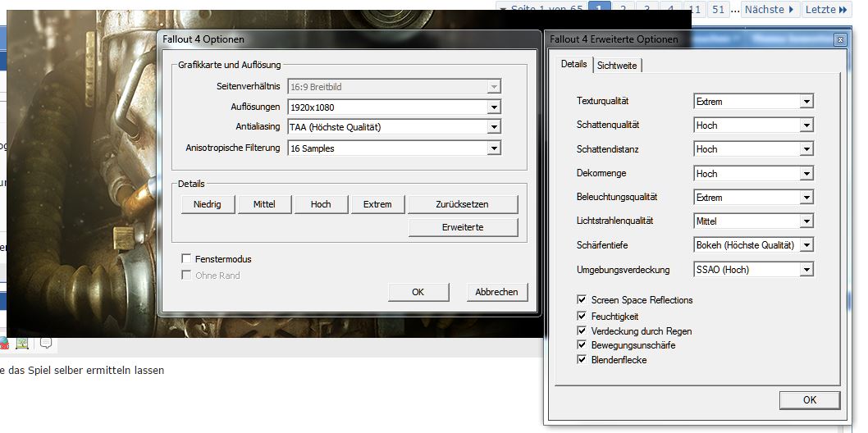Uncheck Screen Space Reflections
The height and width of the screenshot is (433, 868).
coord(581,299)
